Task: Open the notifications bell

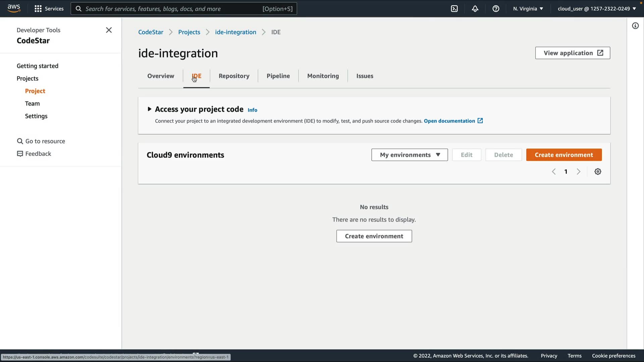Action: tap(475, 9)
